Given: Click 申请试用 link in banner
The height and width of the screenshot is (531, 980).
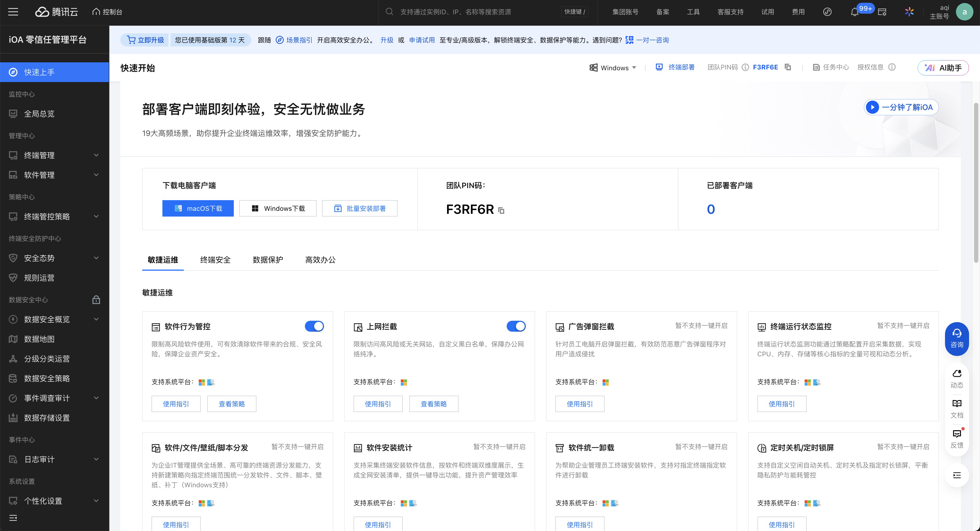Looking at the screenshot, I should pos(422,40).
